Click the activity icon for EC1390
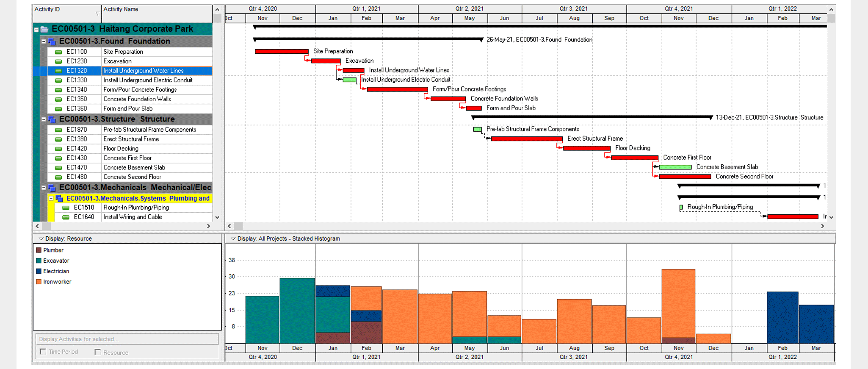The height and width of the screenshot is (369, 868). (58, 139)
